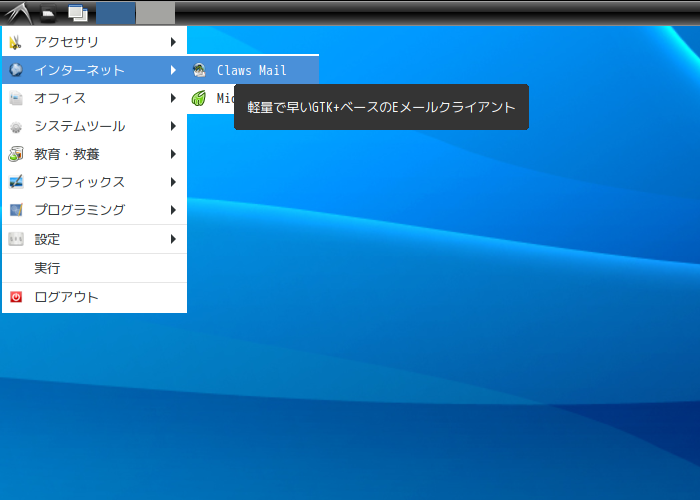Open the LXDE start menu button
This screenshot has height=500, width=700.
[x=18, y=12]
